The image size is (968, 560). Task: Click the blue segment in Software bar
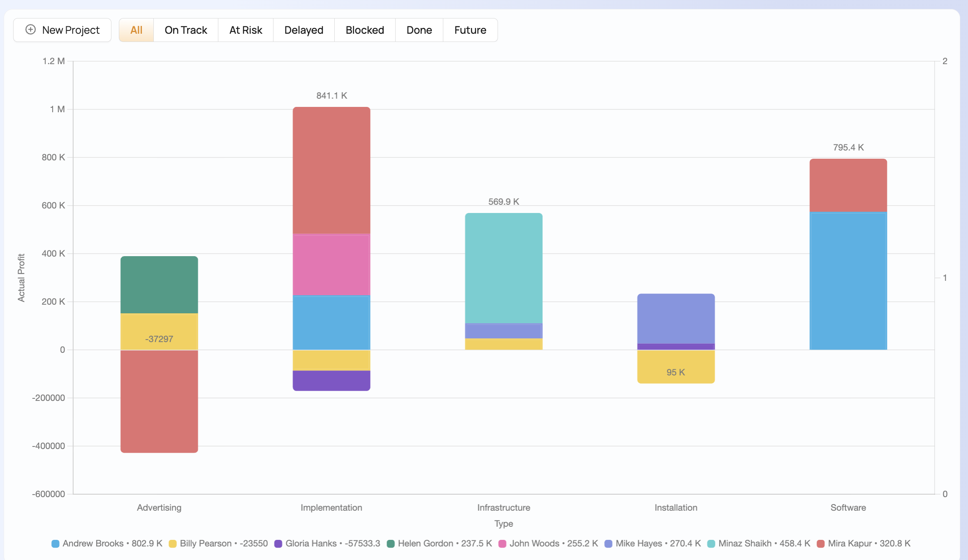(848, 280)
